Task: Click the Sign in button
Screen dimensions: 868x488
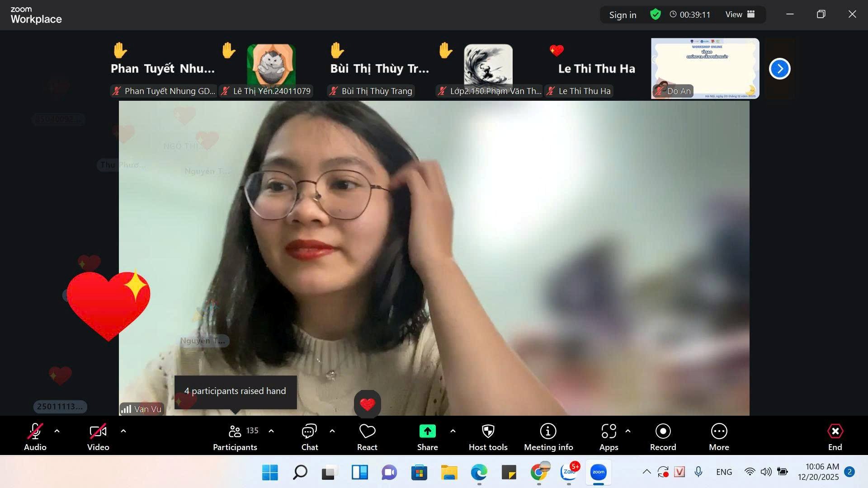Action: (623, 15)
